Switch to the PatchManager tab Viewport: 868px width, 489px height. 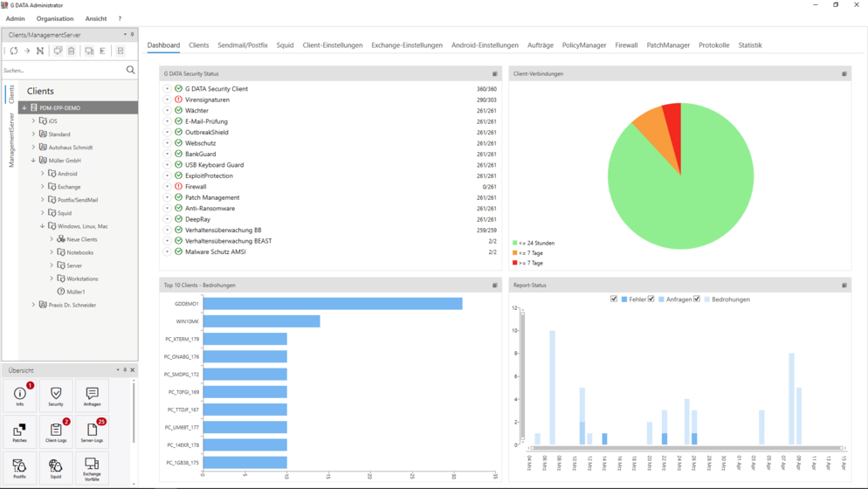click(x=668, y=45)
